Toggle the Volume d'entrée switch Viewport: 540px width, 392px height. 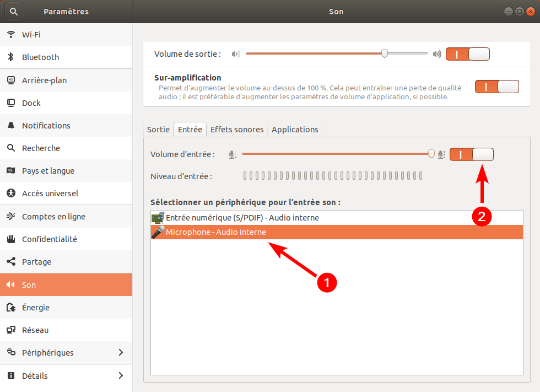click(472, 154)
